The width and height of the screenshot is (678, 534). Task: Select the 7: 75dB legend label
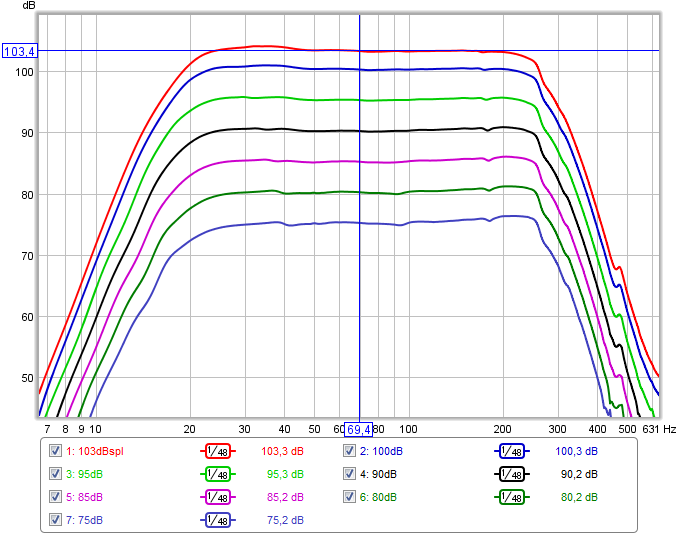coord(84,520)
